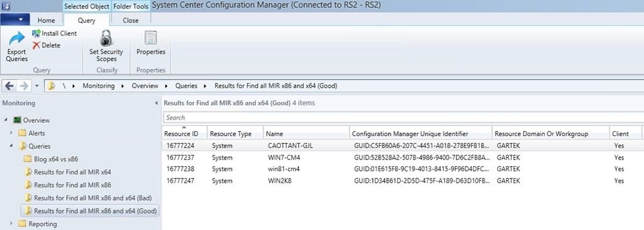Image resolution: width=644 pixels, height=230 pixels.
Task: Expand breadcrumb arrow after Monitoring
Action: pos(123,86)
